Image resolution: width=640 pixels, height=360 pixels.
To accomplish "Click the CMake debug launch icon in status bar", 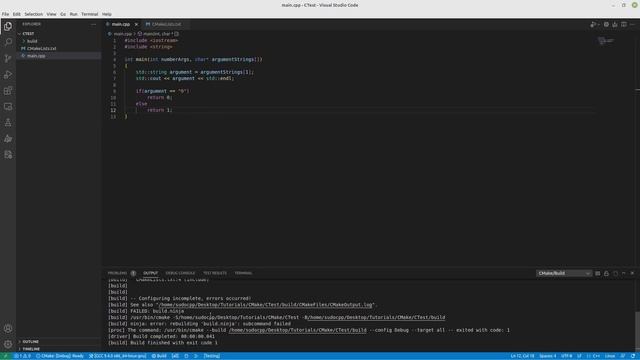I will click(186, 356).
